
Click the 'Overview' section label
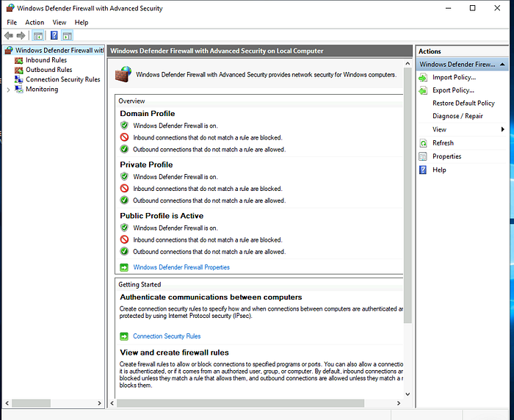(x=131, y=101)
